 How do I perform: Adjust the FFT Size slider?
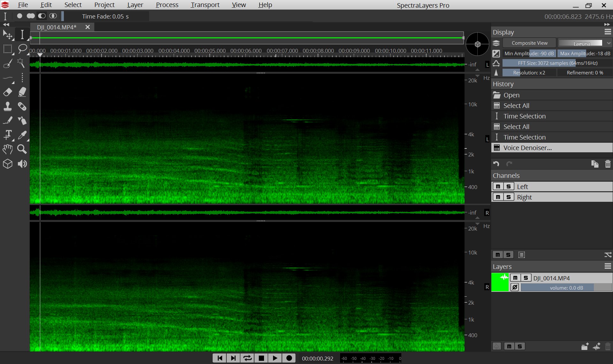(x=557, y=63)
